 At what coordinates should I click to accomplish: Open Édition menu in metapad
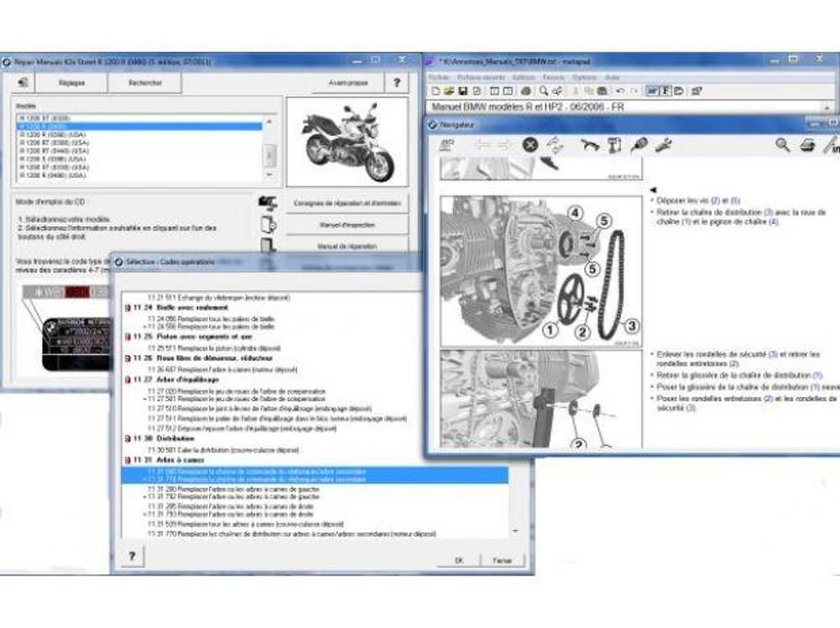524,78
